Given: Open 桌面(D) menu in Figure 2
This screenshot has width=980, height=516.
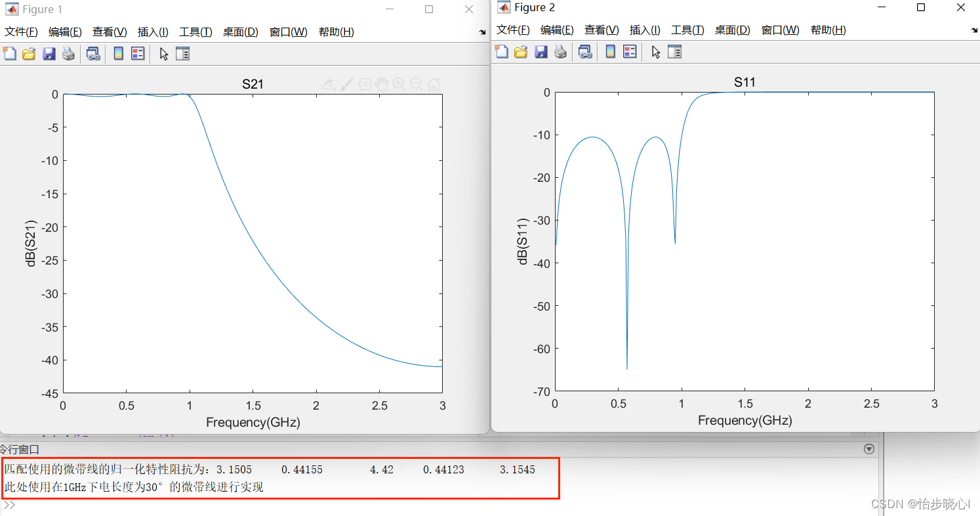Looking at the screenshot, I should [x=733, y=30].
